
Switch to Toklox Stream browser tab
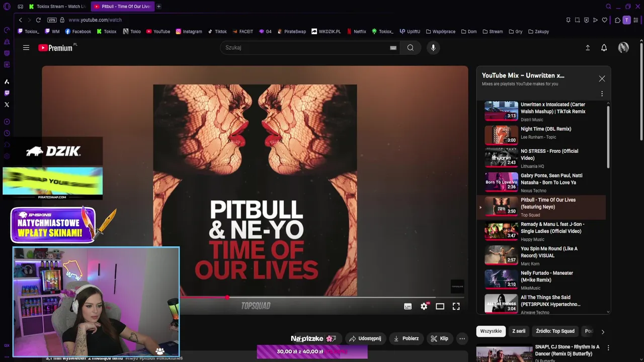[57, 7]
